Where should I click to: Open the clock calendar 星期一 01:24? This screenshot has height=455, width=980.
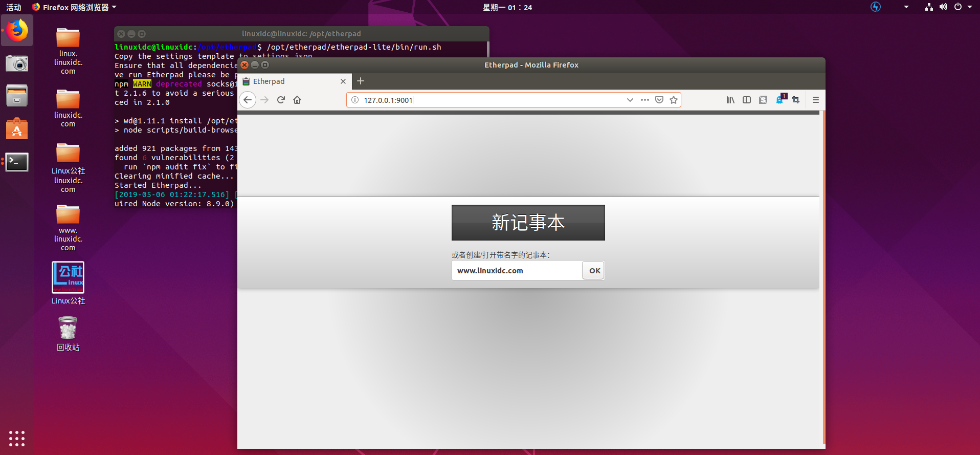click(507, 7)
